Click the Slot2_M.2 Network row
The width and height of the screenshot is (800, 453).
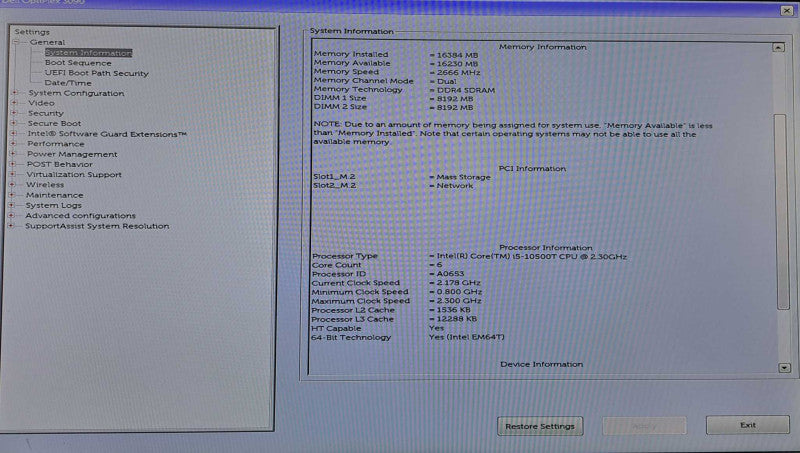click(x=393, y=185)
